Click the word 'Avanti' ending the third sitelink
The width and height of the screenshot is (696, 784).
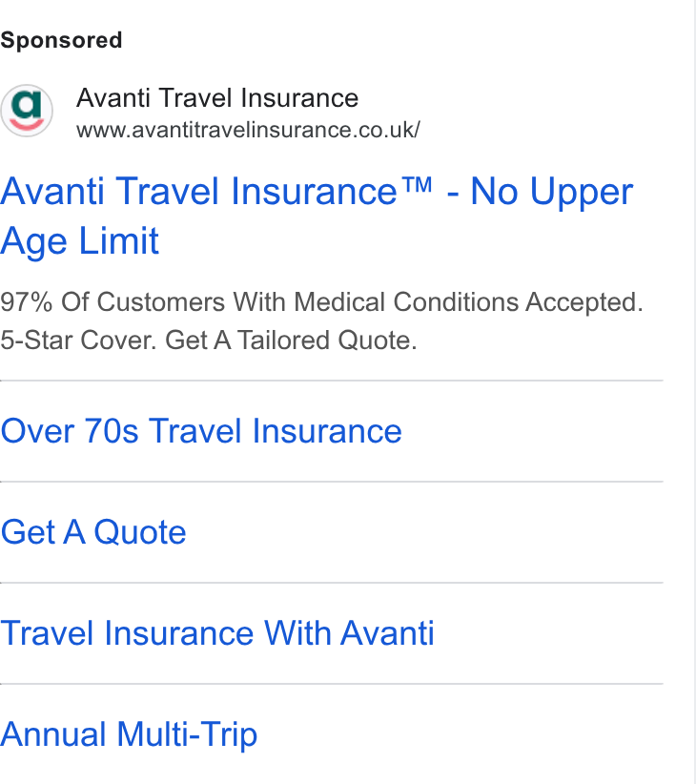tap(387, 633)
